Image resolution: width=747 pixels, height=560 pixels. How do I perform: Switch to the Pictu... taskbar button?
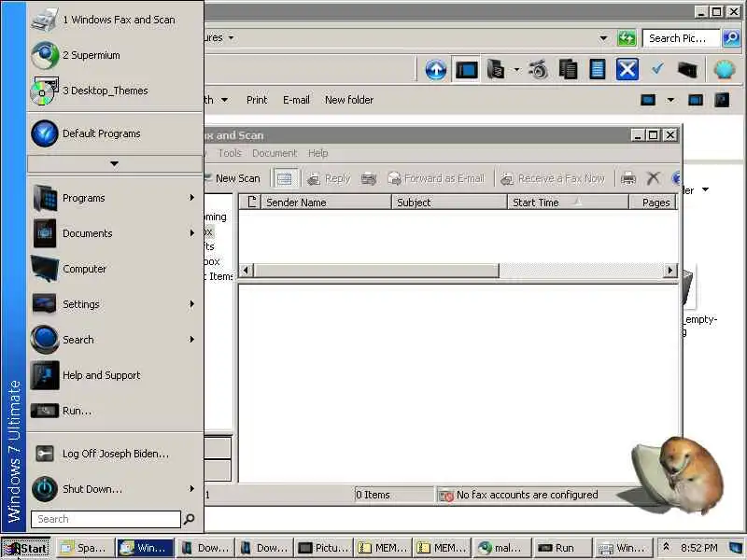point(324,548)
